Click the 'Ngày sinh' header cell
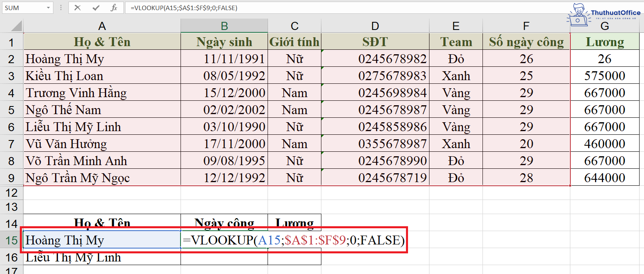 click(224, 42)
